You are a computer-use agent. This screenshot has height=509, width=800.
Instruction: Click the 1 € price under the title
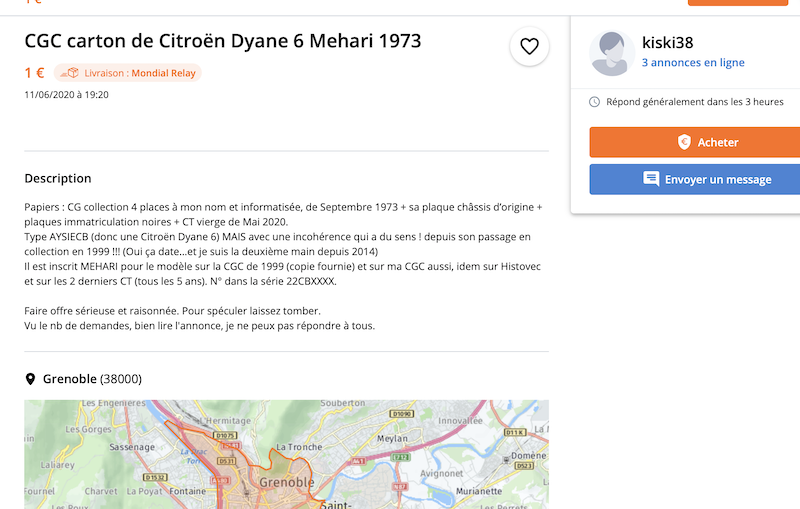(35, 73)
